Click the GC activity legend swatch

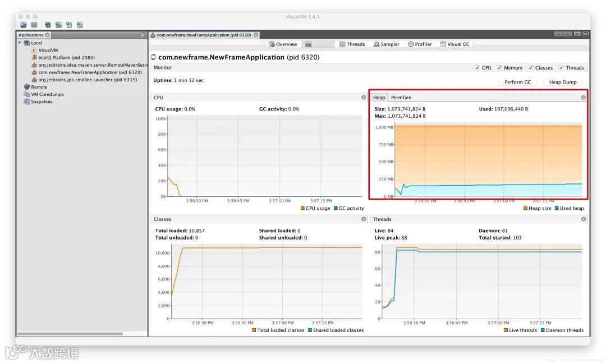(336, 208)
